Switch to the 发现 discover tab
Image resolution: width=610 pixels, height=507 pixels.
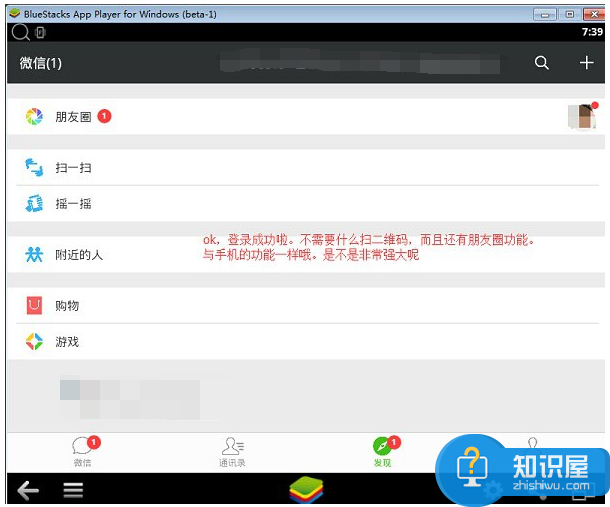tap(382, 452)
